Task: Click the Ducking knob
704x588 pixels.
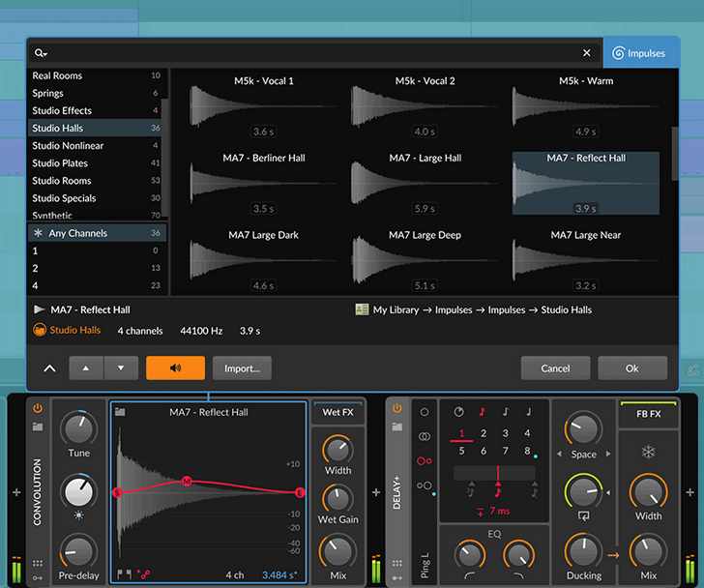Action: point(584,551)
